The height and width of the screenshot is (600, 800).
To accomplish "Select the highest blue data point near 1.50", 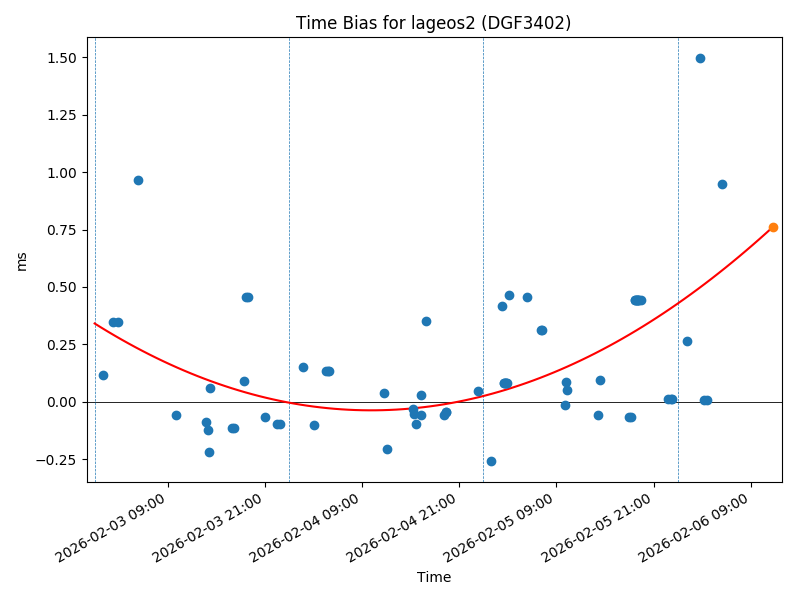I will click(x=700, y=58).
